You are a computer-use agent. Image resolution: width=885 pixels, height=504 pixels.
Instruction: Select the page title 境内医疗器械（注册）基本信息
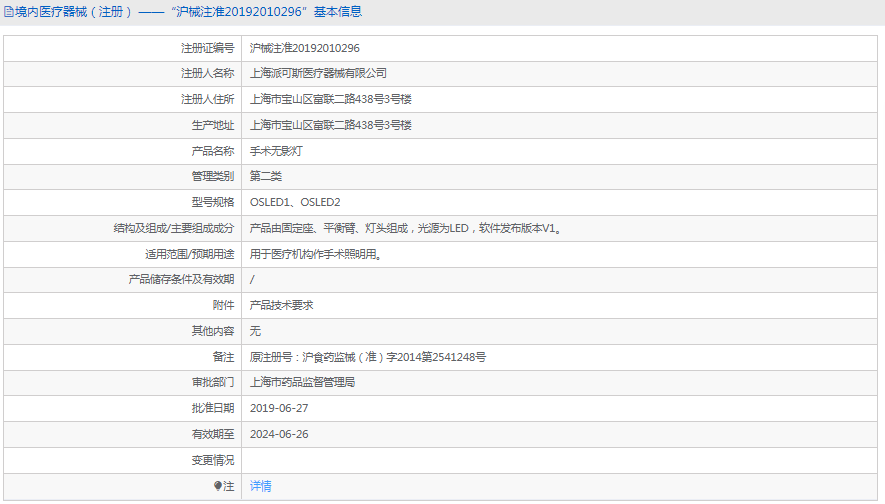click(188, 12)
